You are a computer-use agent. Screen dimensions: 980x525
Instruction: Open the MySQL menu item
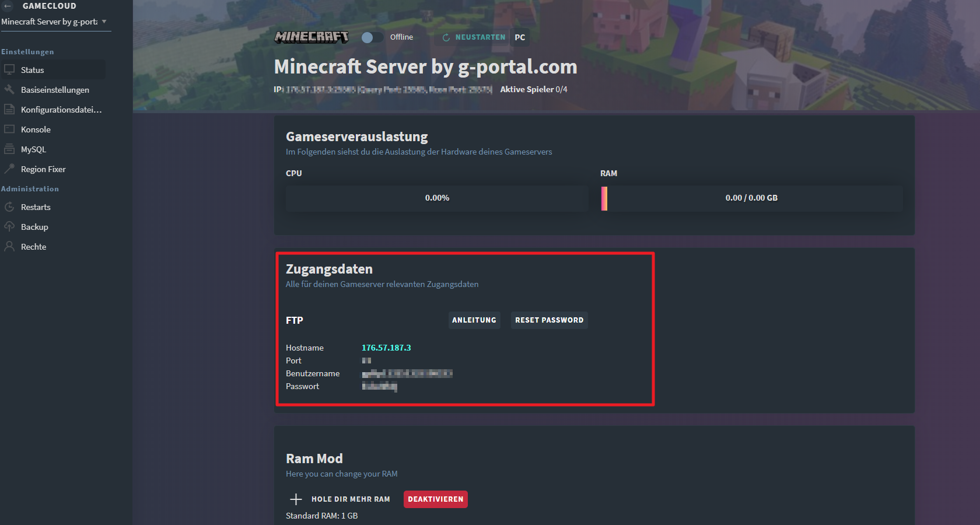pyautogui.click(x=33, y=149)
